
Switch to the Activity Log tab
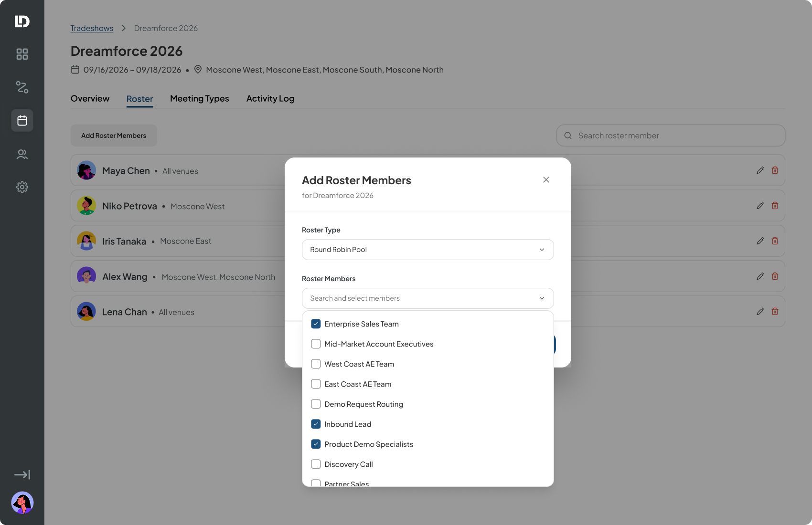click(x=270, y=98)
